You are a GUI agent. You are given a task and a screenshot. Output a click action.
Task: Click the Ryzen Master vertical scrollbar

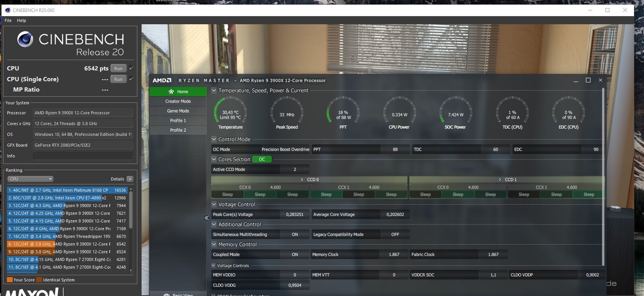click(603, 176)
